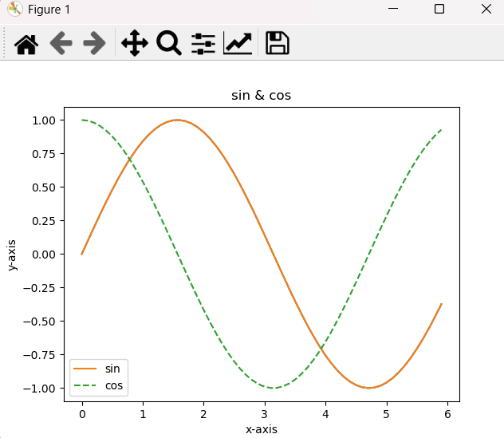Click the orange line sample in legend
Screen dimensions: 504x438
86,369
